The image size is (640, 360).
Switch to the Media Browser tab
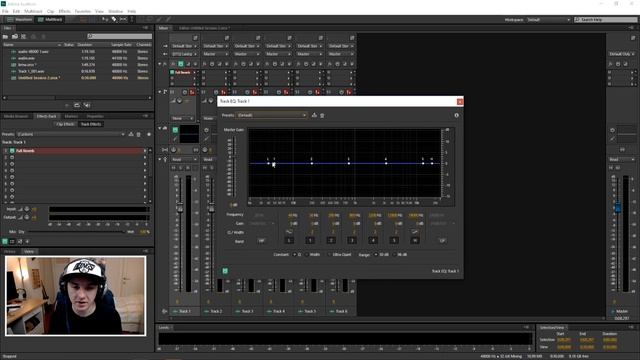coord(16,116)
